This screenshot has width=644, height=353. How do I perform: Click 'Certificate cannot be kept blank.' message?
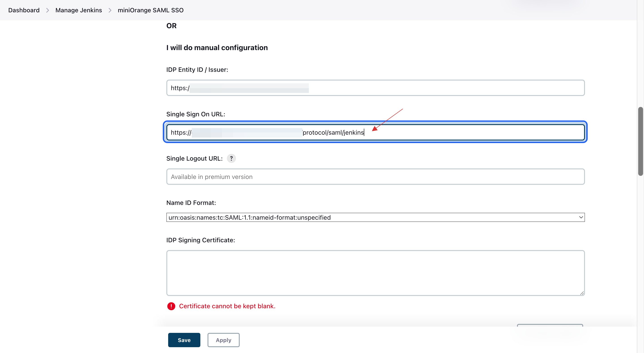click(227, 306)
